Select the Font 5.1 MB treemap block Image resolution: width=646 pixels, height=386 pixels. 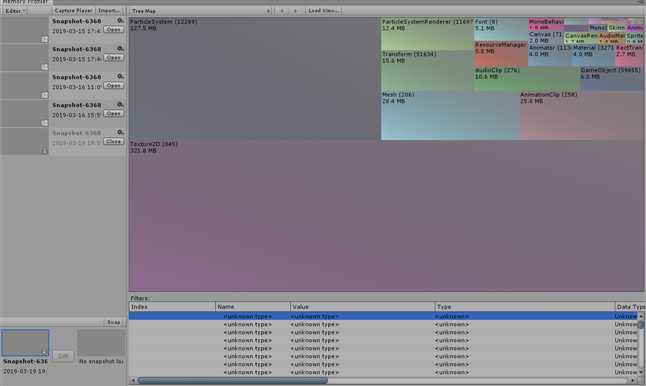pyautogui.click(x=501, y=29)
